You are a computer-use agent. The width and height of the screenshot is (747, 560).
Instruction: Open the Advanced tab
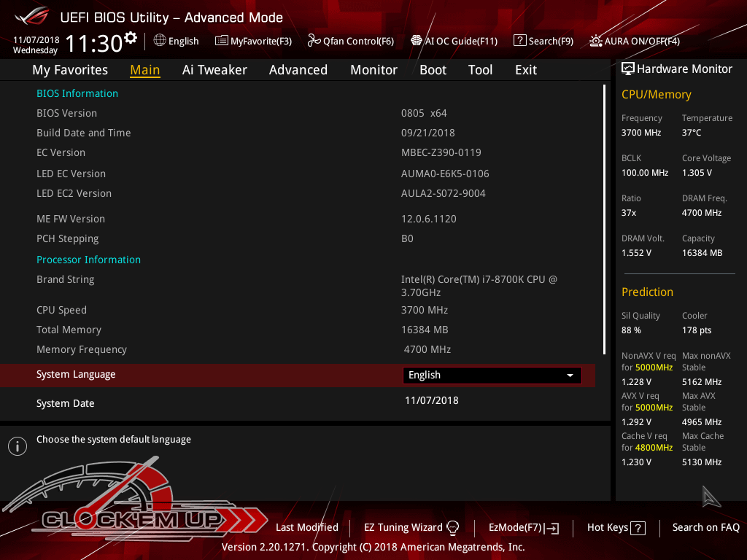pyautogui.click(x=298, y=70)
